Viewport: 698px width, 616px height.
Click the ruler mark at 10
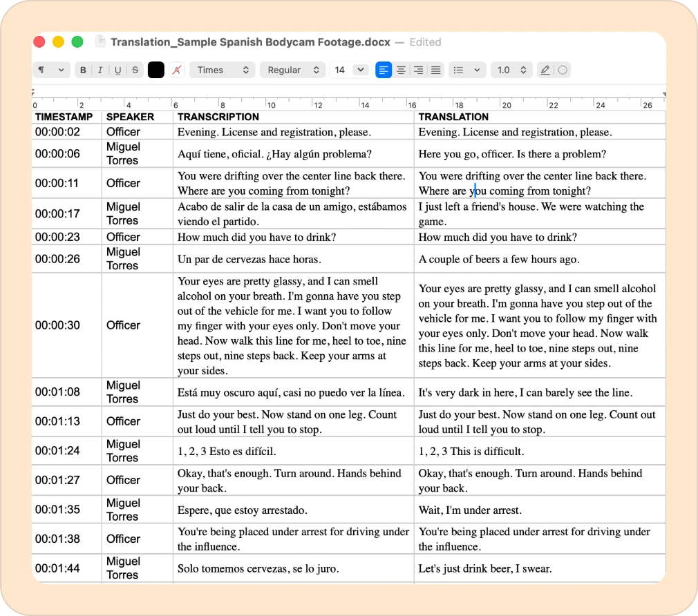271,105
